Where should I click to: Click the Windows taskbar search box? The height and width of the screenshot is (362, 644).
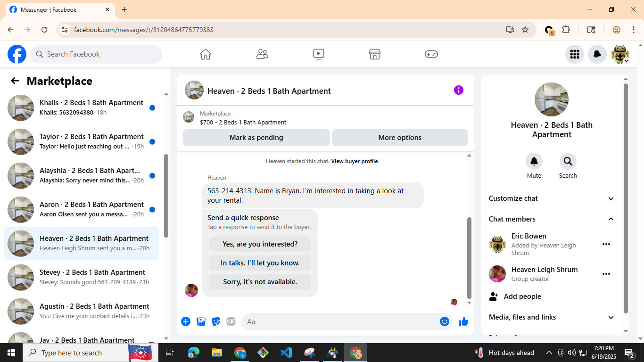pyautogui.click(x=90, y=353)
